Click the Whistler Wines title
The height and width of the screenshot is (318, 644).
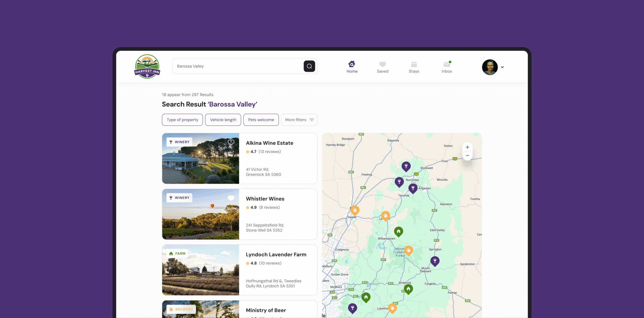pyautogui.click(x=265, y=199)
